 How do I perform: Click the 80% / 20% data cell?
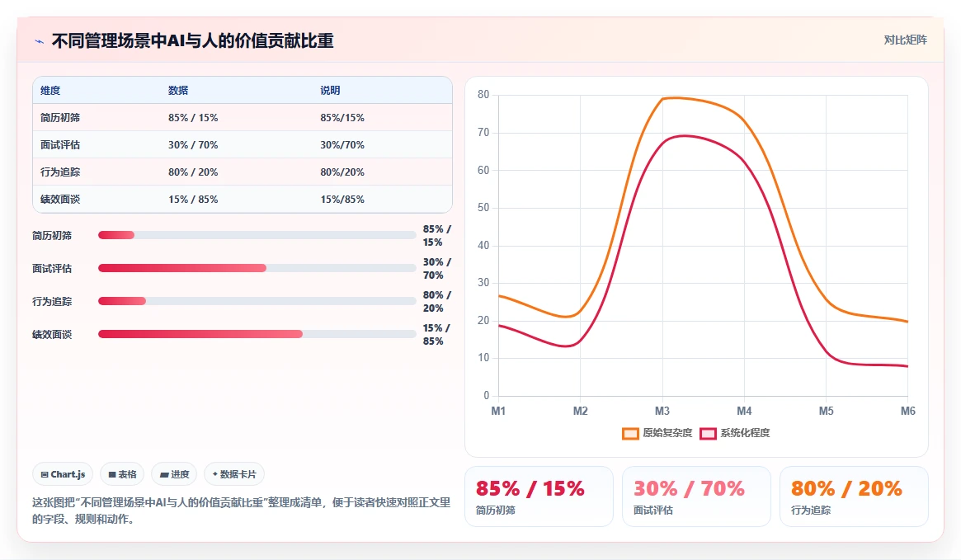(193, 172)
